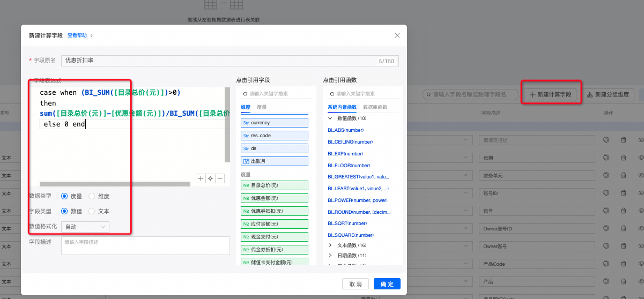Screen dimensions: 644x299
Task: Open type dropdown in the 账号ID row
Action: (466, 193)
